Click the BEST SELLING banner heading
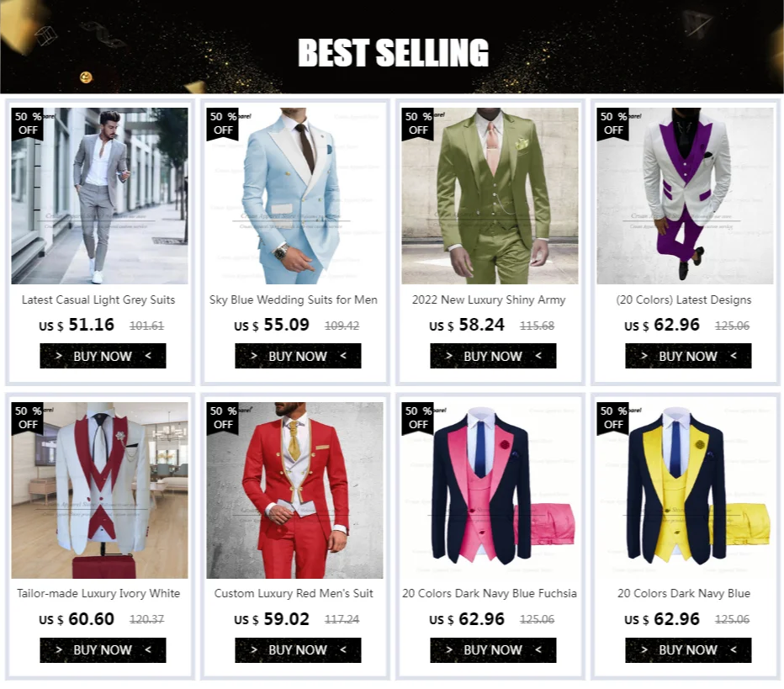 [x=393, y=52]
